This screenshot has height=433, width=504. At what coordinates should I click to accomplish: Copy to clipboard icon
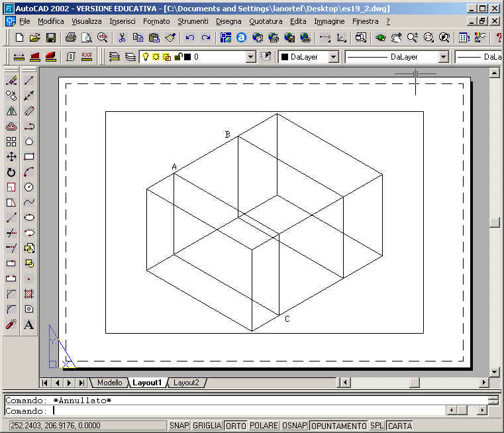tap(138, 38)
